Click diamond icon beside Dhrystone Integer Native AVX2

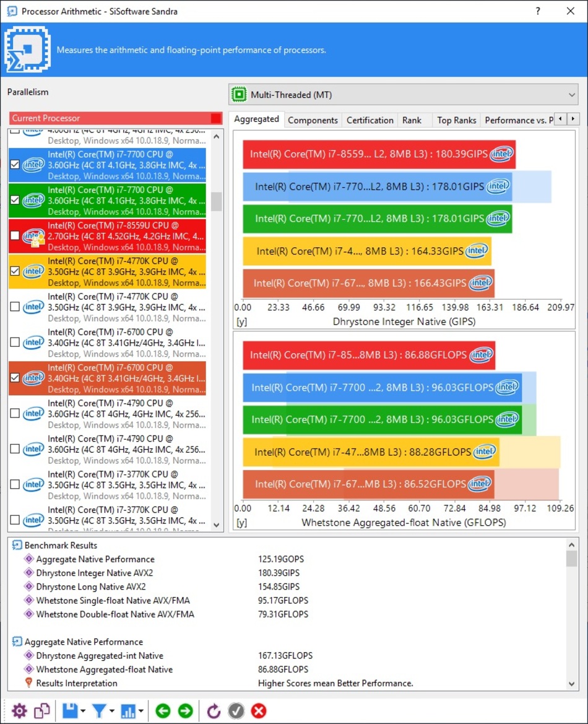pos(29,573)
